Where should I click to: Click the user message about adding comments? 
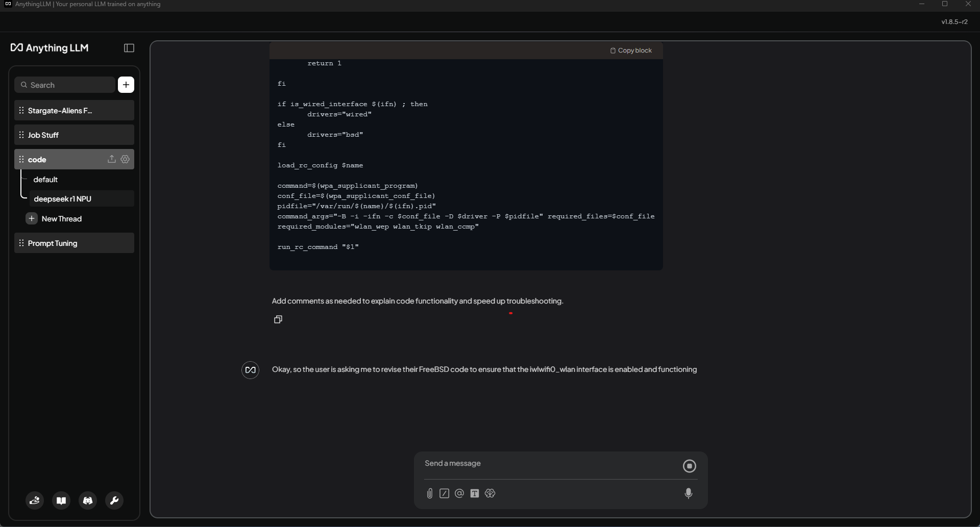(x=418, y=301)
